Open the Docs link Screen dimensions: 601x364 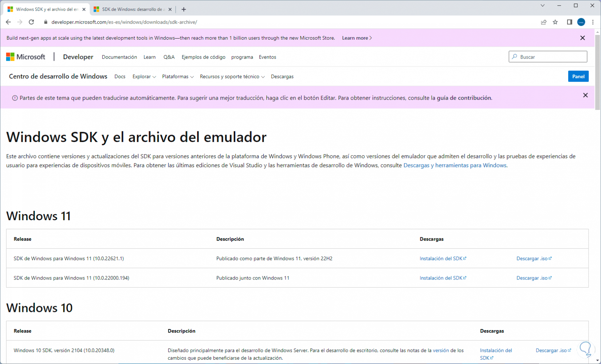coord(120,77)
